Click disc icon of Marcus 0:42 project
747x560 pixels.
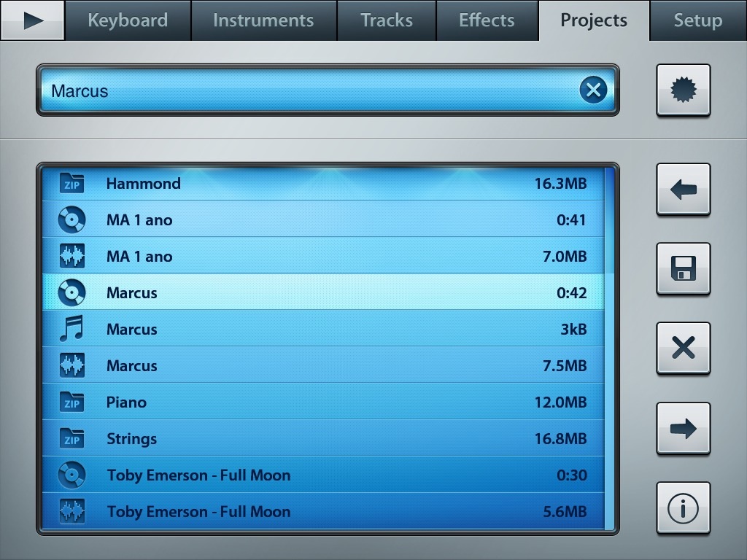click(x=72, y=292)
